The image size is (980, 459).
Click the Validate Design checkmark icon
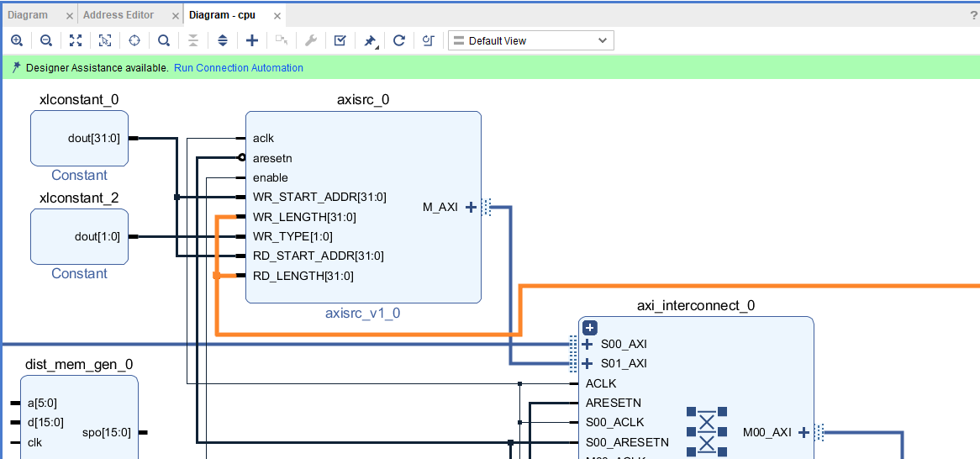click(x=340, y=40)
